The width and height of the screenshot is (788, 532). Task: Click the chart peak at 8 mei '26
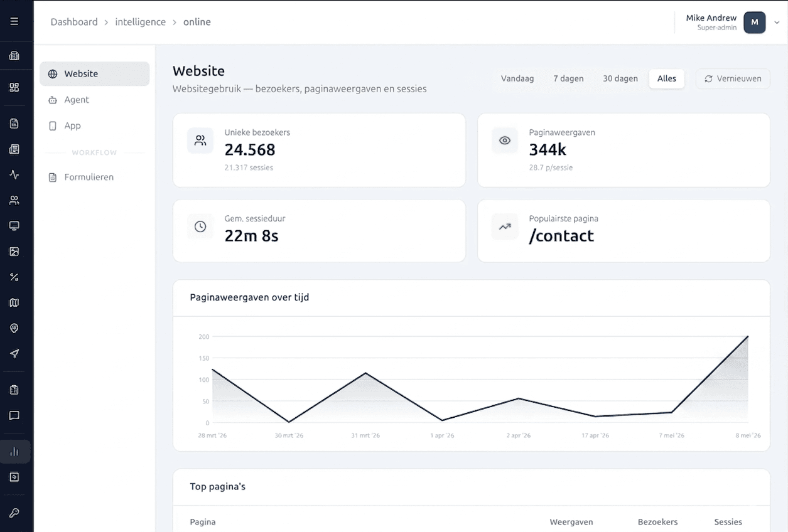click(748, 336)
